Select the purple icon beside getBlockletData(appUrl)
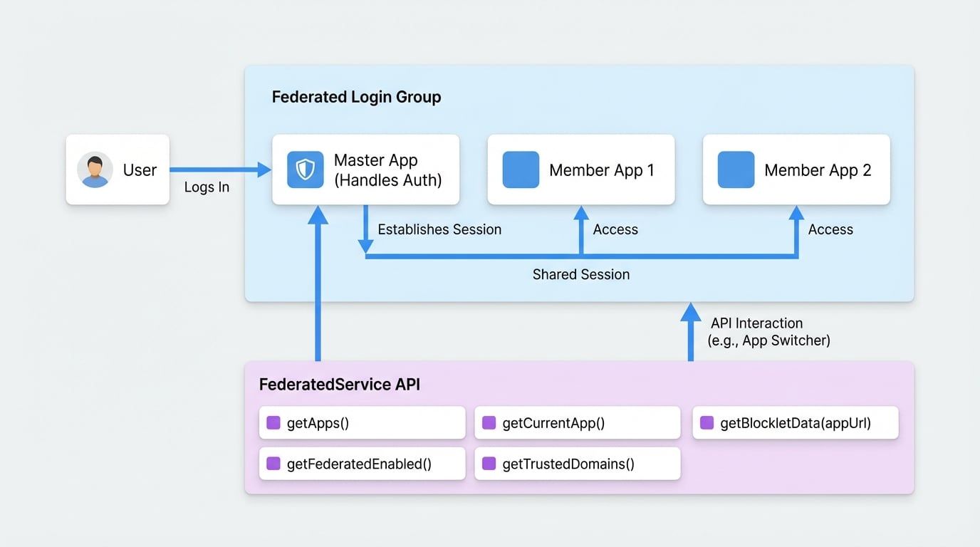The width and height of the screenshot is (980, 547). coord(706,422)
